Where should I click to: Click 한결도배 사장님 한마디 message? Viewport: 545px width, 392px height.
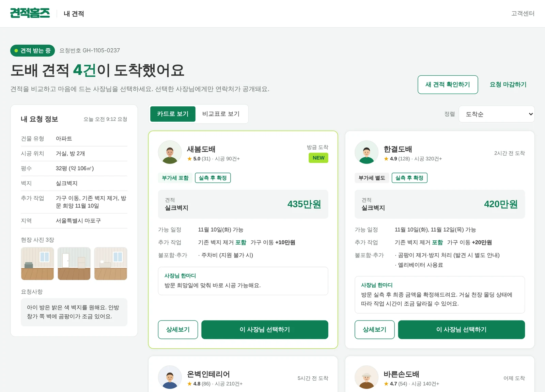tap(439, 295)
